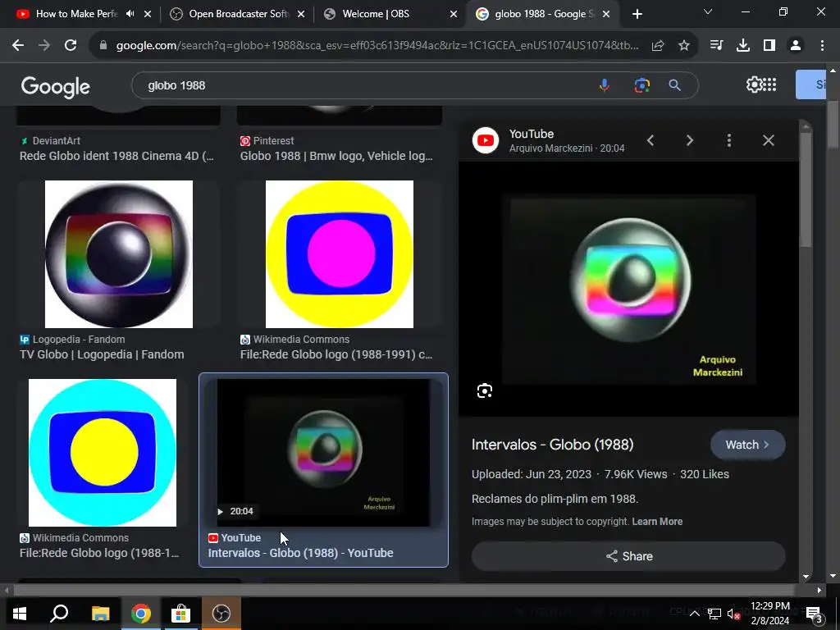Open Windows taskbar search
Image resolution: width=840 pixels, height=630 pixels.
[59, 614]
